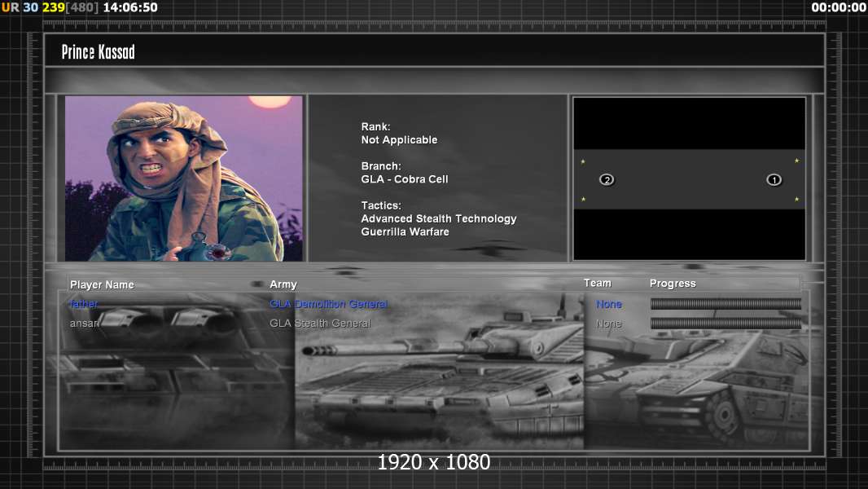868x489 pixels.
Task: Click the "Army" column header
Action: pos(283,284)
